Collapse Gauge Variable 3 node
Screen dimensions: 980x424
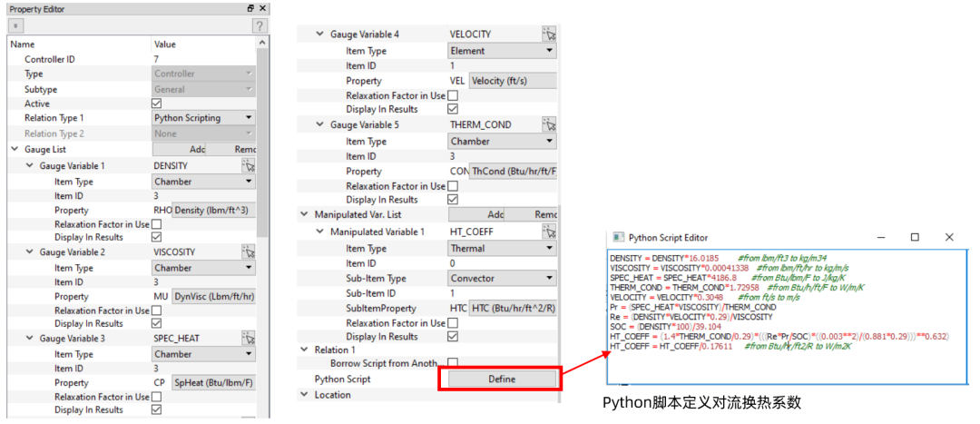29,339
